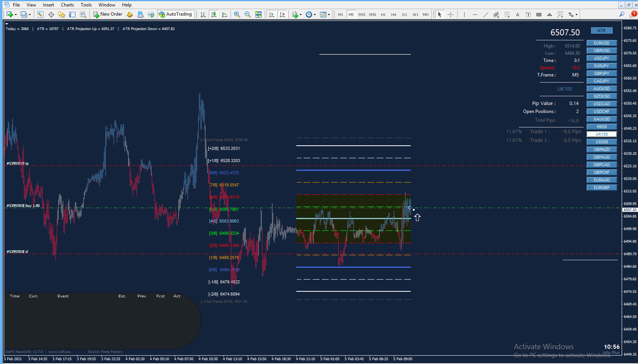Expand the Templates dropdown arrow
Image resolution: width=638 pixels, height=364 pixels.
(329, 14)
